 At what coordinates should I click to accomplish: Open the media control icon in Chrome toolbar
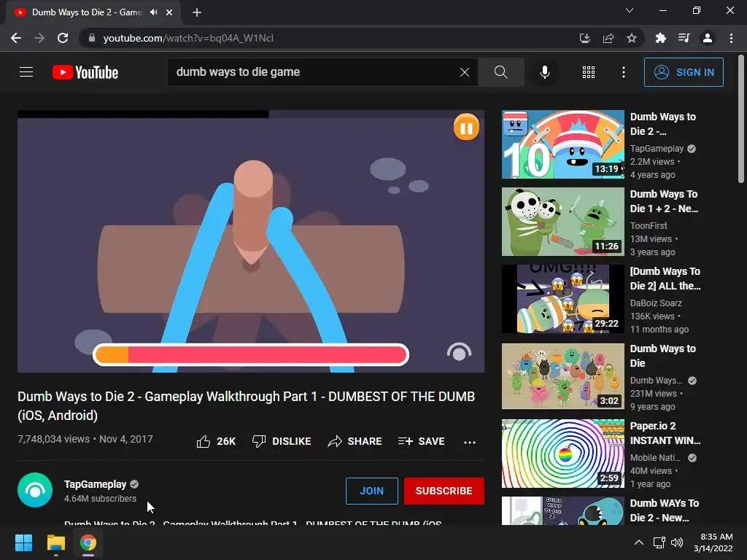[x=684, y=38]
